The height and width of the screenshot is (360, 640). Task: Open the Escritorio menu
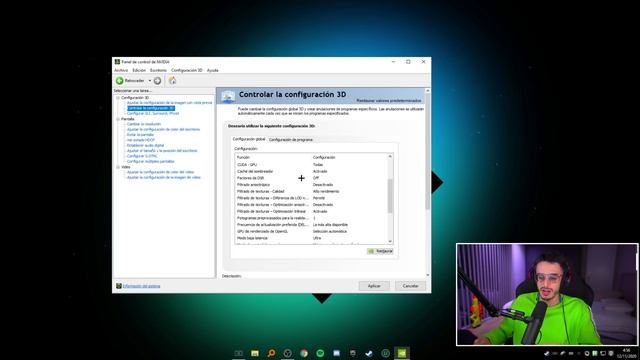tap(158, 70)
